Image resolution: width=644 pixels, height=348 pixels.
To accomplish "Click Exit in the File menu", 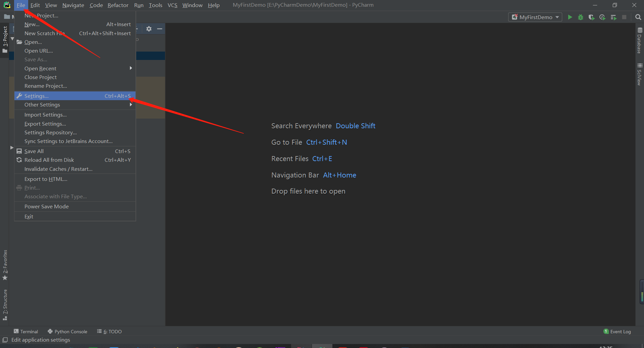I will click(75, 217).
